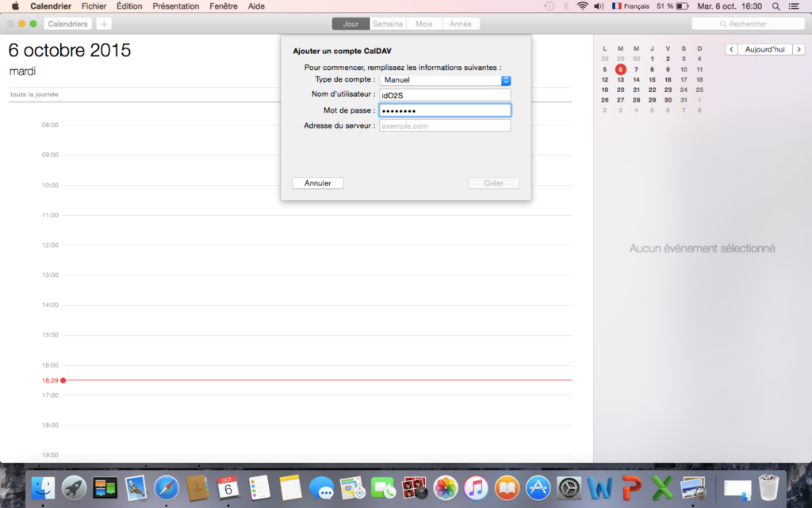Open Safari from the dock
This screenshot has width=812, height=508.
coord(167,487)
